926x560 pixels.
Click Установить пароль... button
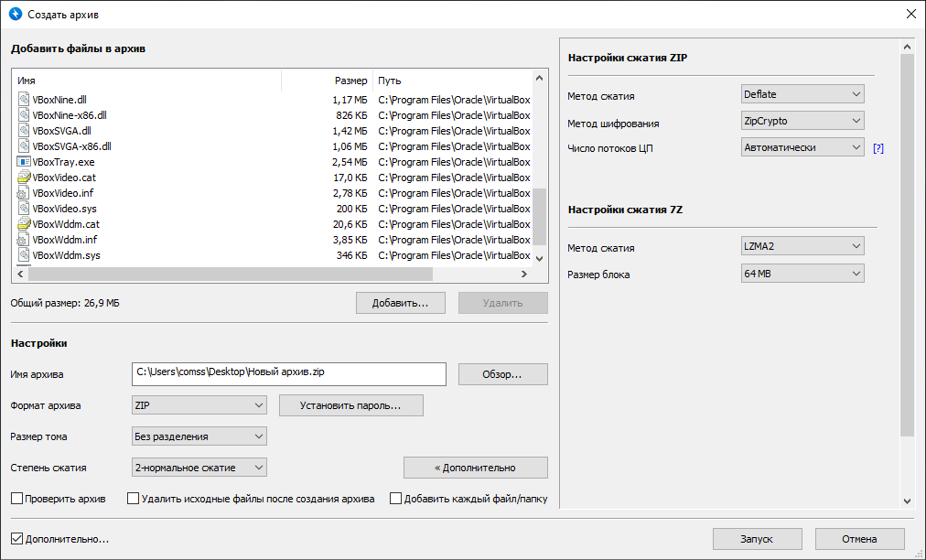pyautogui.click(x=350, y=405)
